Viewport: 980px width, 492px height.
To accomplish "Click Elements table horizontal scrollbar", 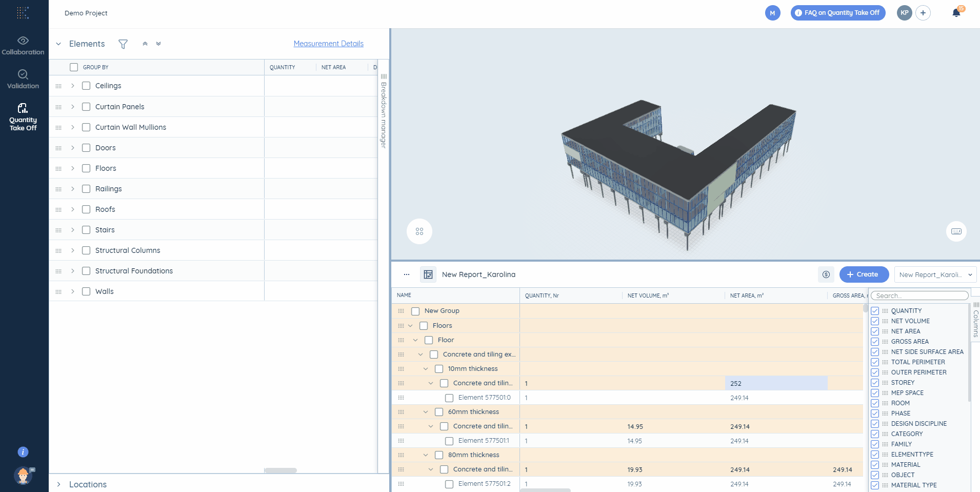I will coord(281,470).
